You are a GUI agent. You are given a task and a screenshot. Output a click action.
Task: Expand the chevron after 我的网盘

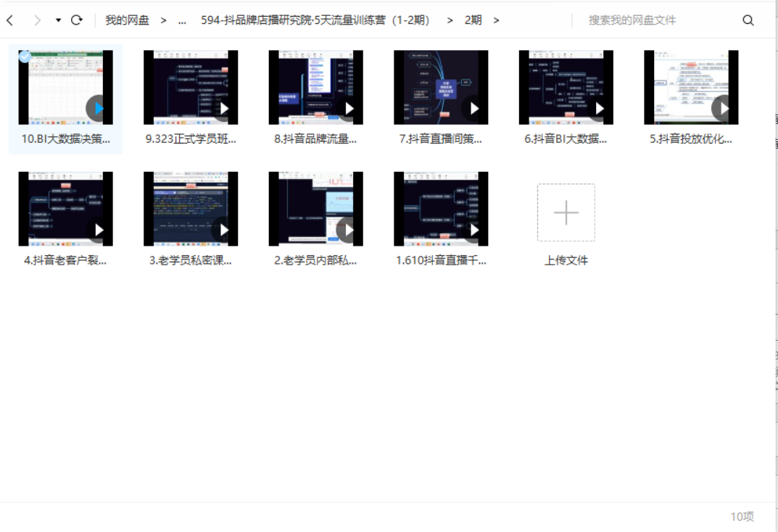pos(163,20)
